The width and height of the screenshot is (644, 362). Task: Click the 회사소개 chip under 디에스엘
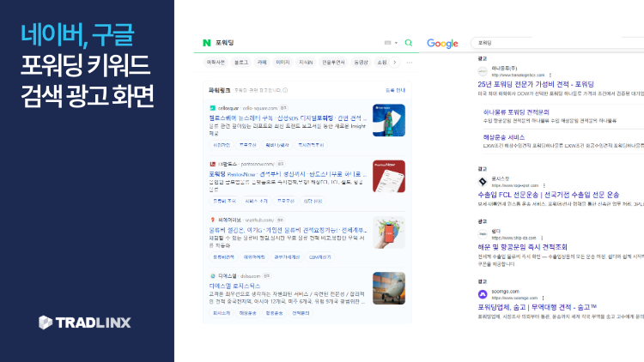point(222,313)
